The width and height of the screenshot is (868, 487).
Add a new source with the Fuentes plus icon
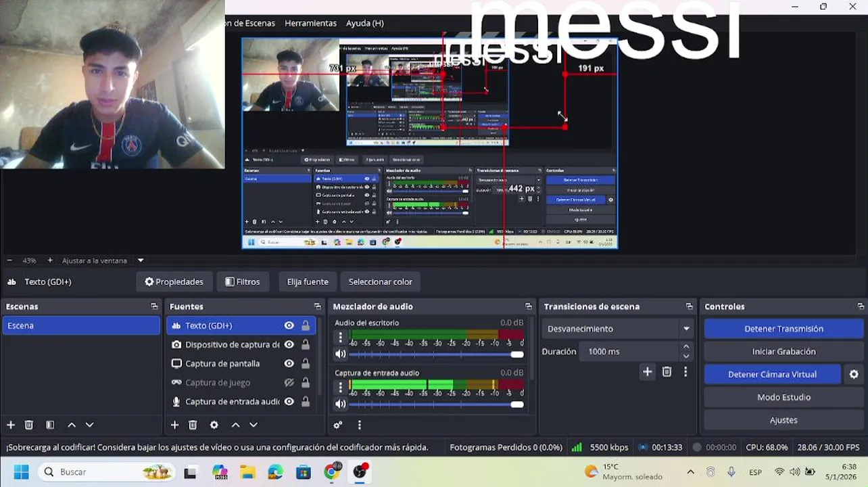174,425
